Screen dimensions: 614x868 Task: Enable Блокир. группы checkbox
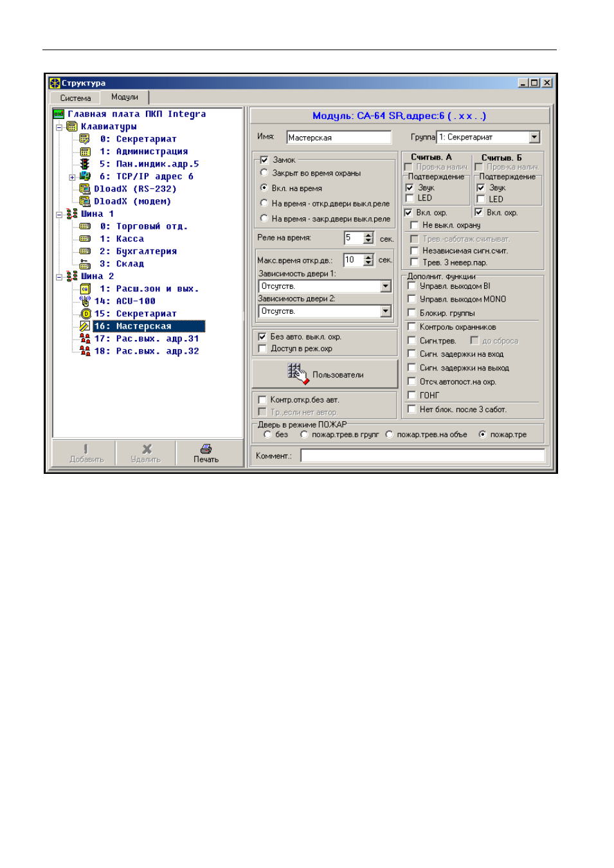coord(411,312)
